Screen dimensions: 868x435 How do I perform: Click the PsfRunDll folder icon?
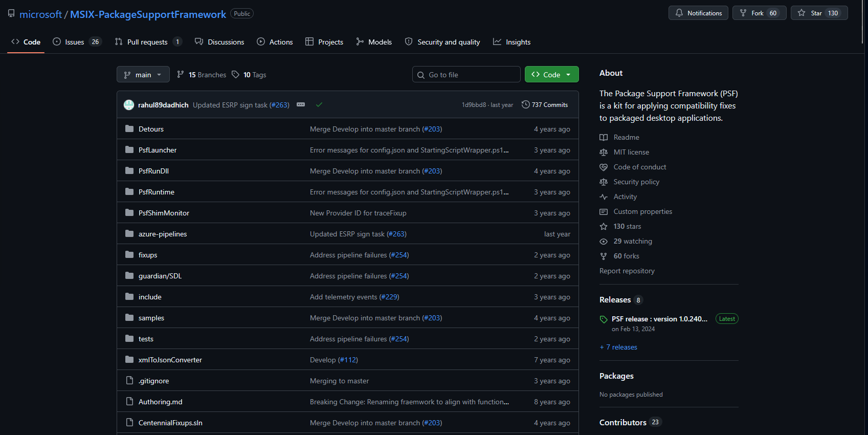pyautogui.click(x=129, y=171)
